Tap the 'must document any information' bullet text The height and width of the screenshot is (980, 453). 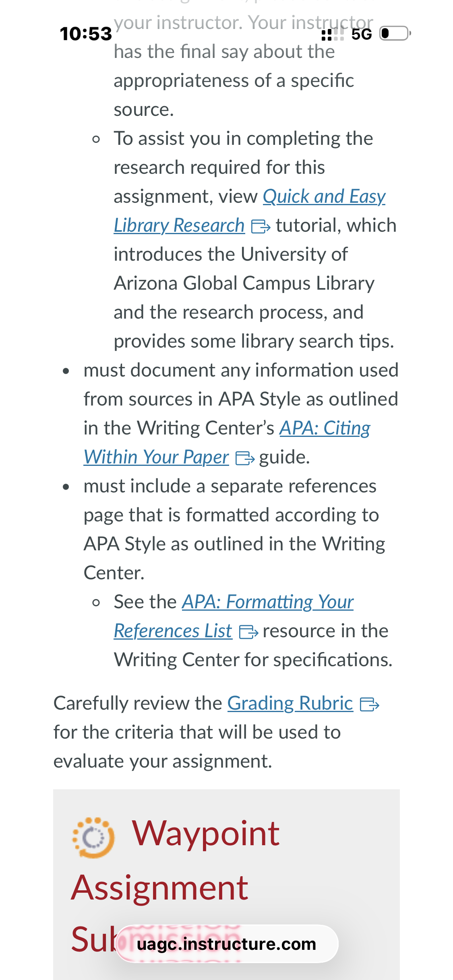click(x=241, y=371)
